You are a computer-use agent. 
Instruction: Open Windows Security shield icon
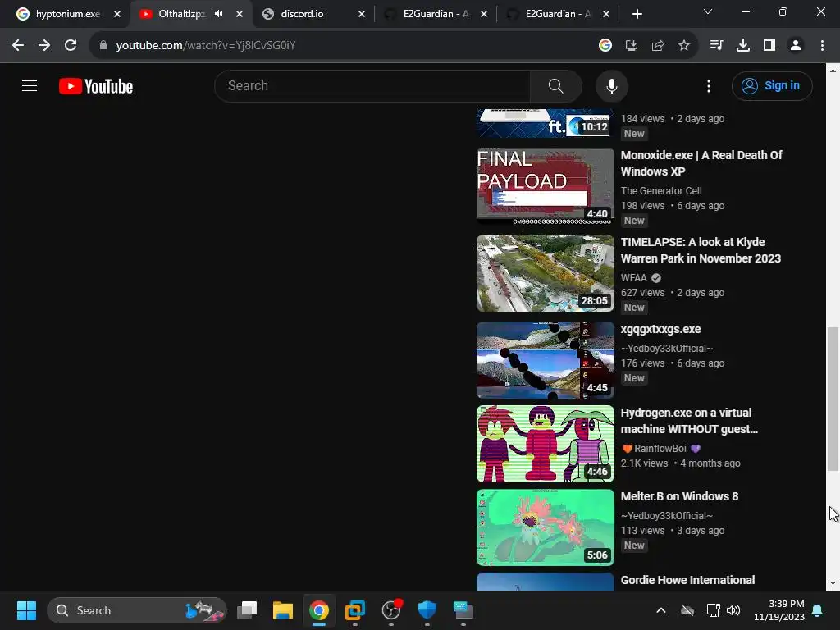coord(427,610)
